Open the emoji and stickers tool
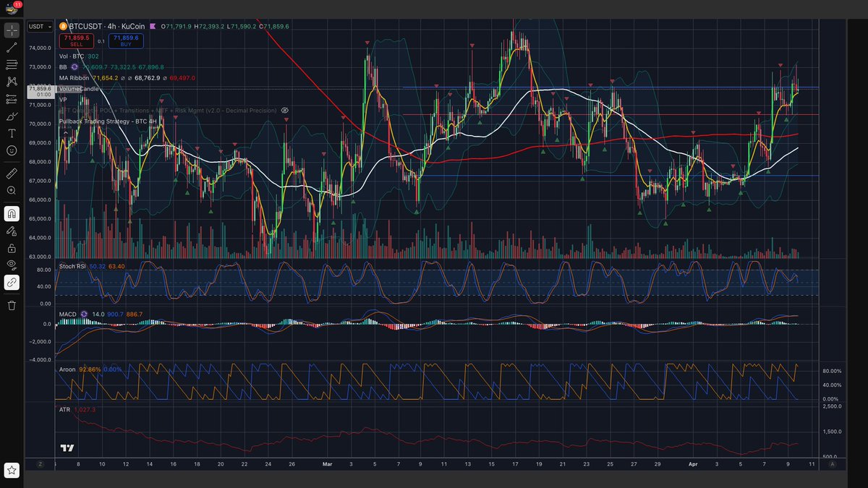The image size is (868, 488). coord(12,150)
